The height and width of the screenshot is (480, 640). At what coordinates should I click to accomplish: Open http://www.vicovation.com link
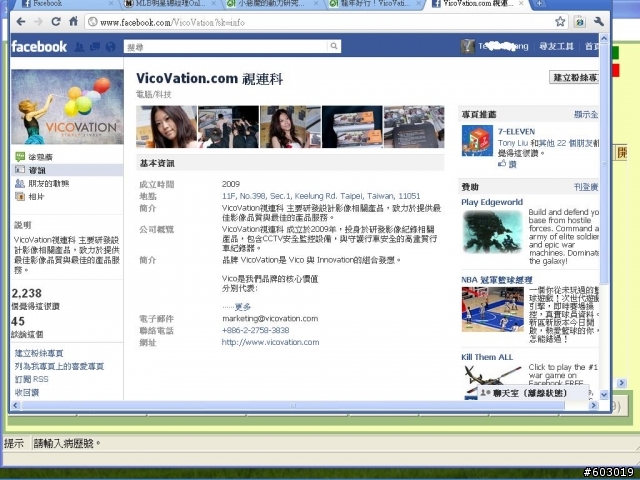click(x=270, y=342)
